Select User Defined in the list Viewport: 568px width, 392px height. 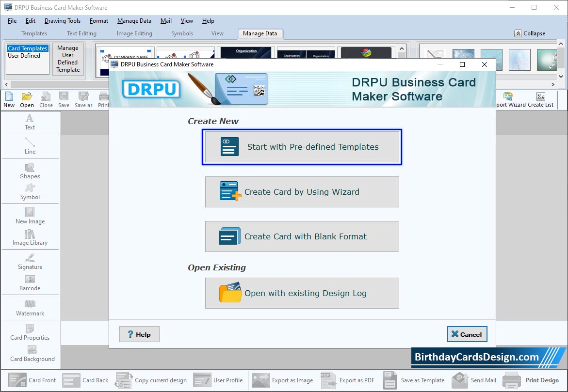[24, 56]
